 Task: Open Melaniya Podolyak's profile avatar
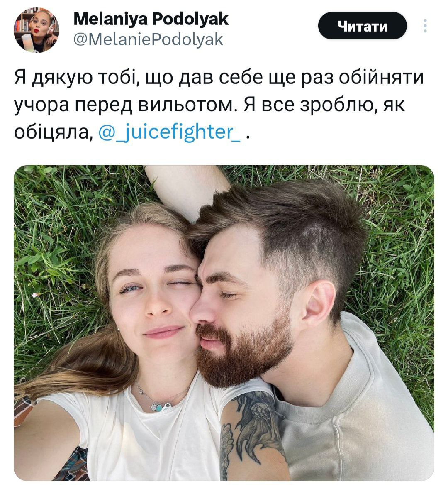(37, 29)
